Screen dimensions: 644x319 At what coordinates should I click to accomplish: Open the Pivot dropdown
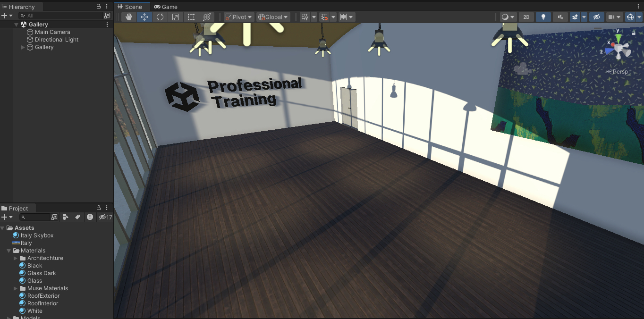[238, 17]
